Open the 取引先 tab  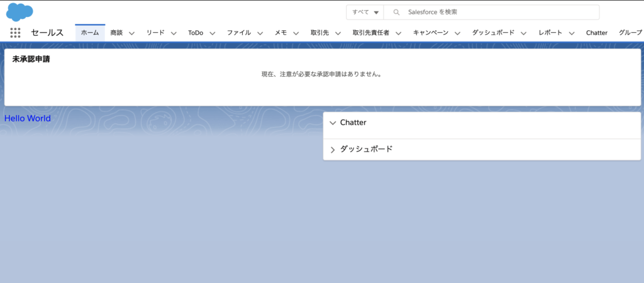click(x=320, y=33)
